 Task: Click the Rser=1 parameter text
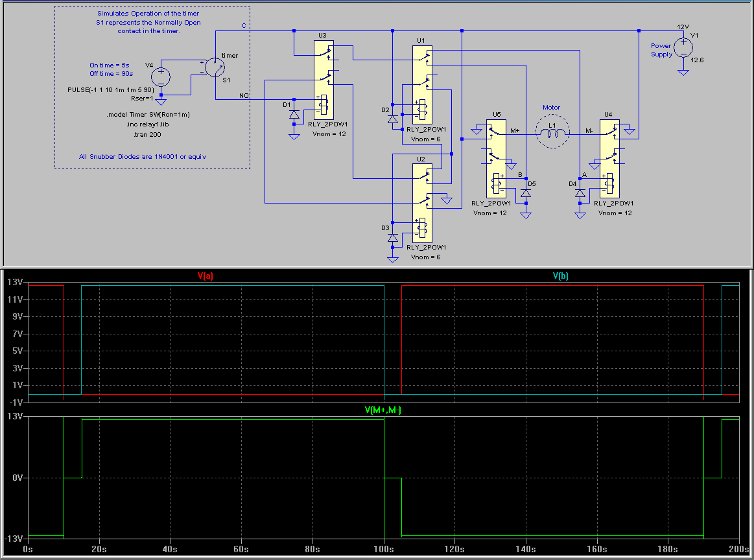pos(142,98)
